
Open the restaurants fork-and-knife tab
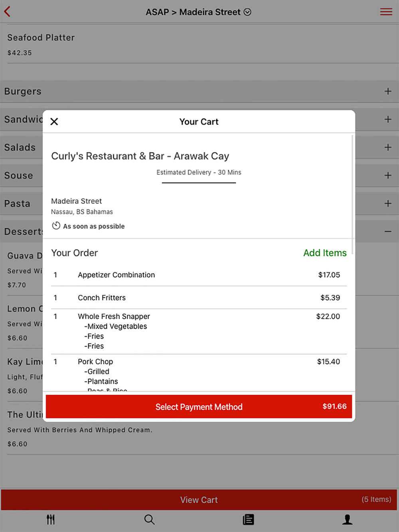[x=51, y=519]
